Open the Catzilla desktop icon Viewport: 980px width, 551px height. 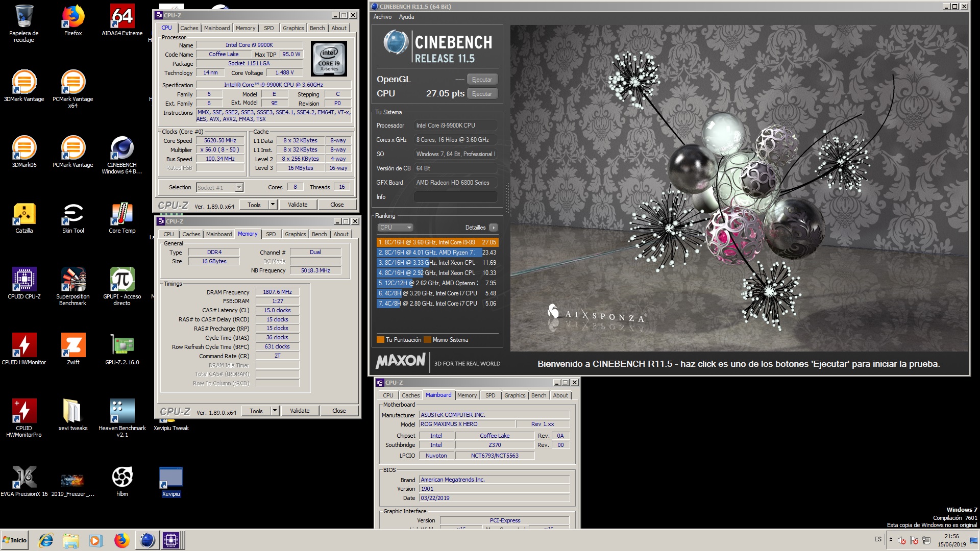24,217
